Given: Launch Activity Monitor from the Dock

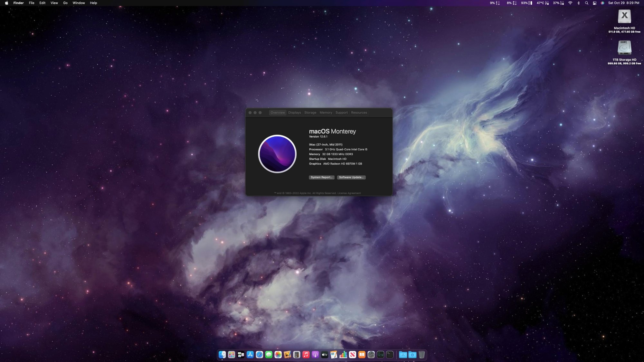Looking at the screenshot, I should 381,355.
